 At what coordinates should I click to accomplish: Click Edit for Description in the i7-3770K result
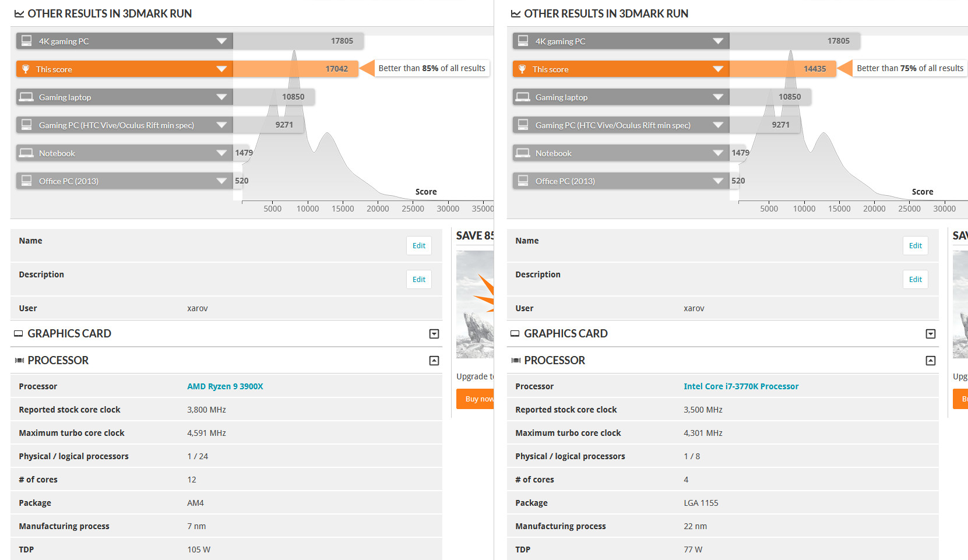coord(915,280)
